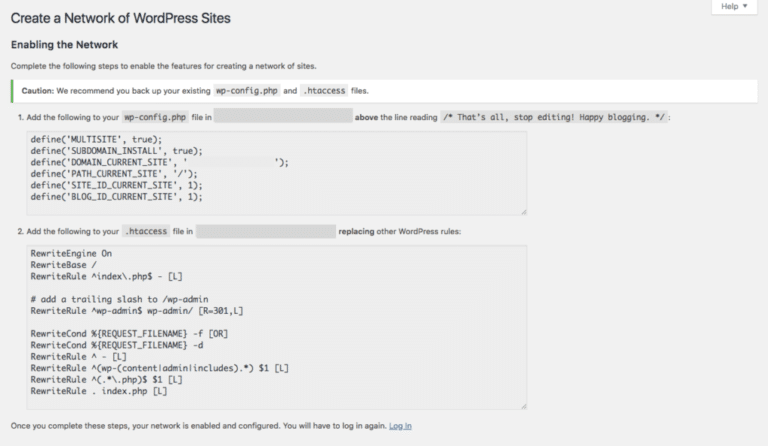Click the RewriteRule . index.php [L] line
768x446 pixels.
(x=98, y=391)
